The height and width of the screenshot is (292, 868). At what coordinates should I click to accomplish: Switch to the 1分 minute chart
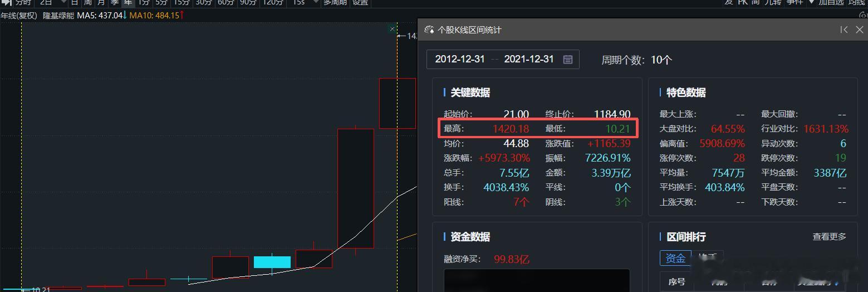(x=144, y=2)
